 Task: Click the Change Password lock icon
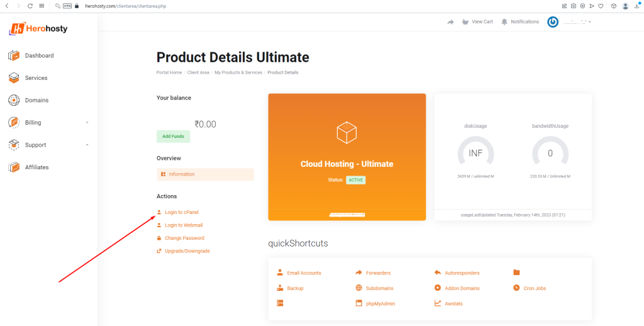[159, 238]
